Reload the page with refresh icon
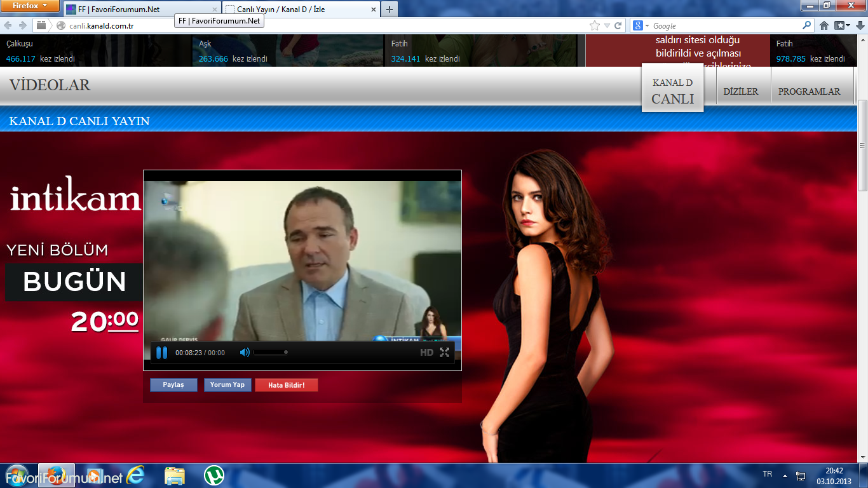Viewport: 868px width, 488px height. click(x=618, y=25)
